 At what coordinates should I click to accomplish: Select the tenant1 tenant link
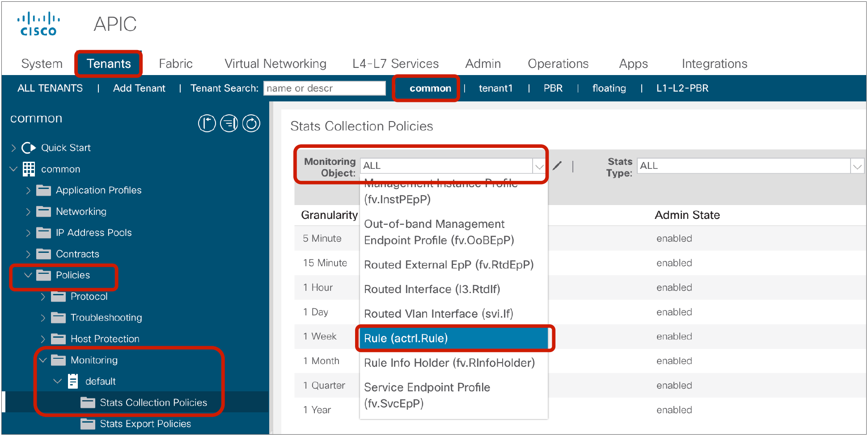click(x=495, y=88)
